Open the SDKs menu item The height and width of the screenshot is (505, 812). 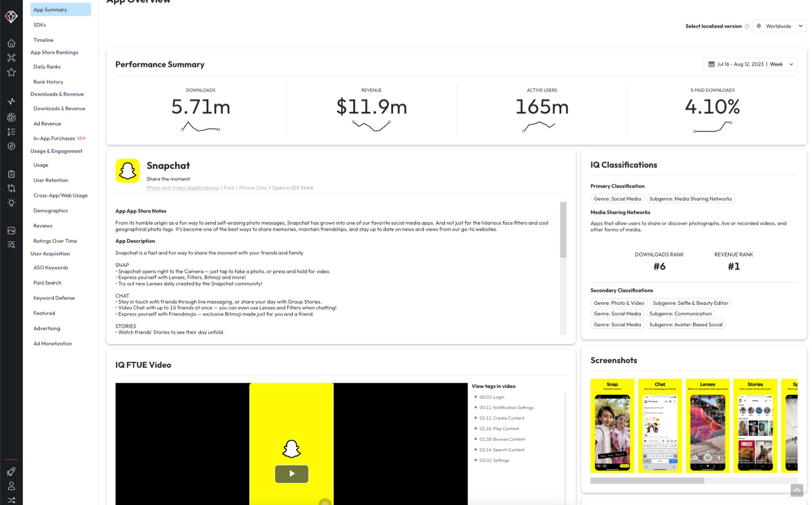pos(40,25)
